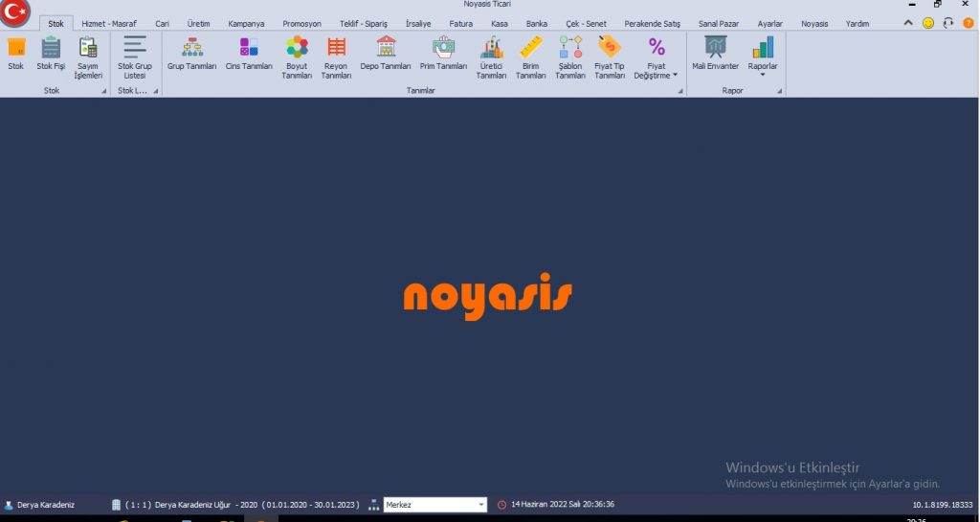The image size is (980, 522).
Task: Open Tanımlar group dialog launcher
Action: [x=680, y=91]
